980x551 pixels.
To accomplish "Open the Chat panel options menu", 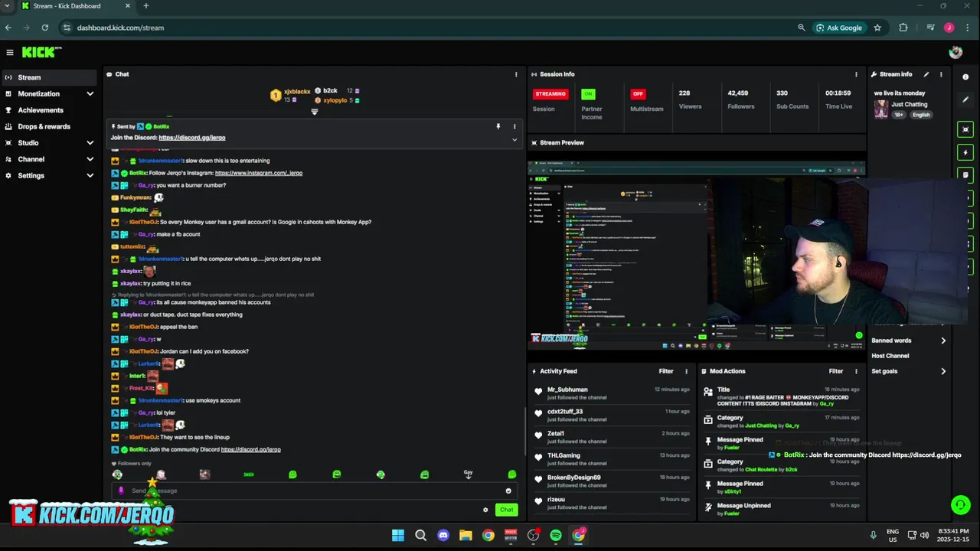I will (515, 74).
